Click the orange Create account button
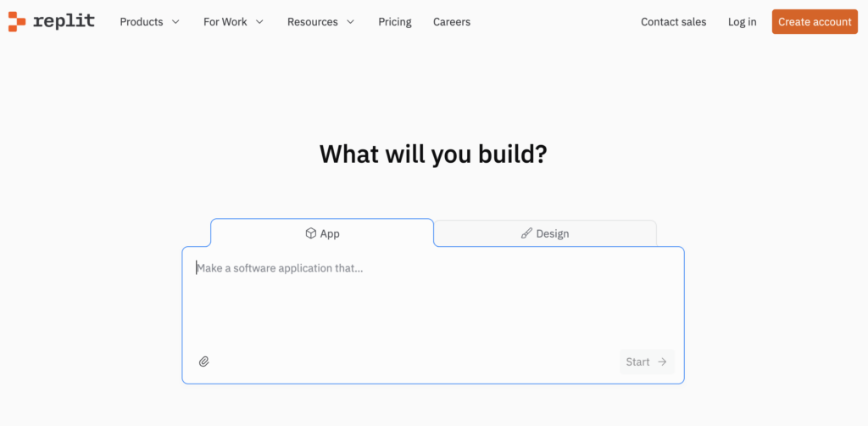This screenshot has height=426, width=868. (815, 22)
